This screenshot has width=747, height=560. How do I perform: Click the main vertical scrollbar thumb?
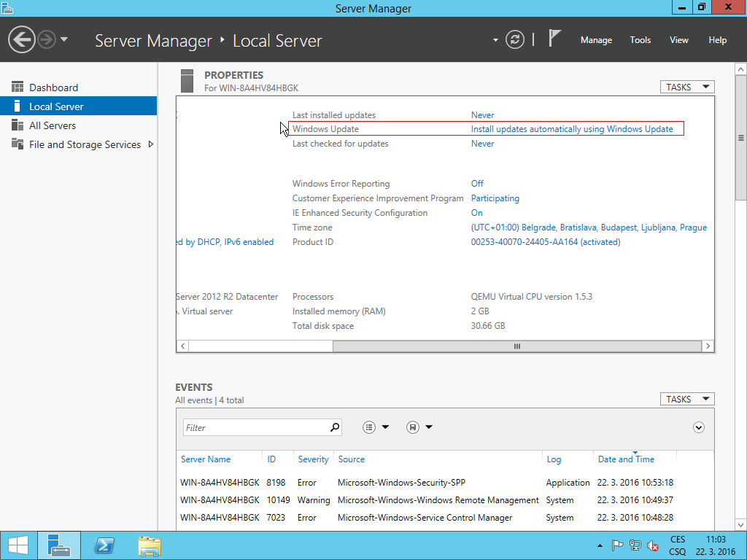click(x=741, y=138)
